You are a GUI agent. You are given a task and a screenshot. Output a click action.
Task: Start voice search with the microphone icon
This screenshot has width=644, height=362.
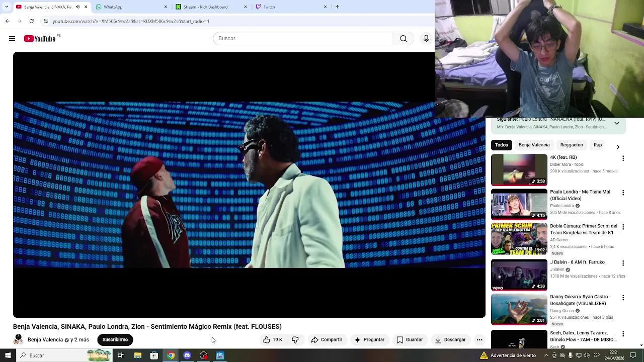click(x=426, y=39)
